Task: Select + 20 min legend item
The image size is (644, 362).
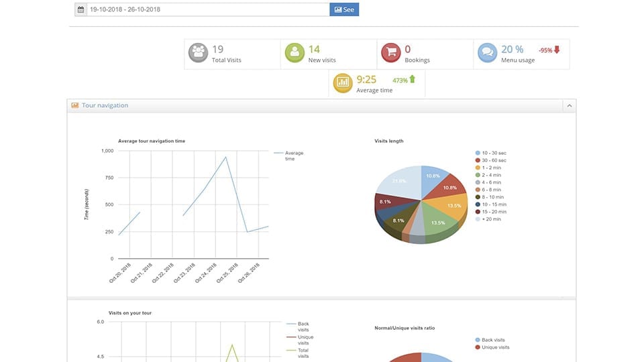Action: [x=488, y=219]
